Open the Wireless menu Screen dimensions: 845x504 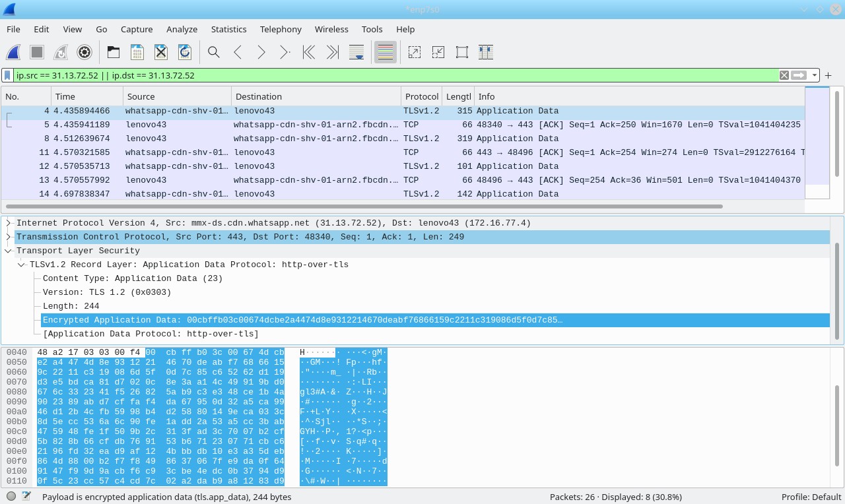click(x=331, y=29)
